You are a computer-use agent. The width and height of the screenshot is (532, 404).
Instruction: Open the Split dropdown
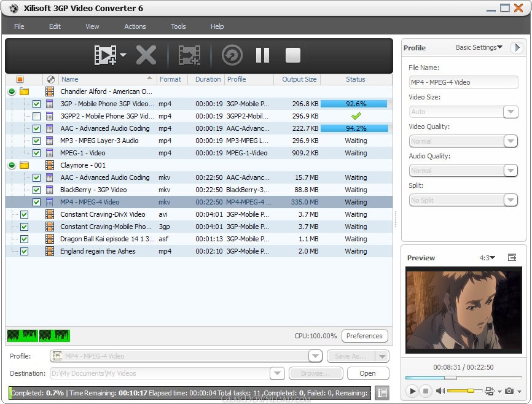click(x=510, y=200)
